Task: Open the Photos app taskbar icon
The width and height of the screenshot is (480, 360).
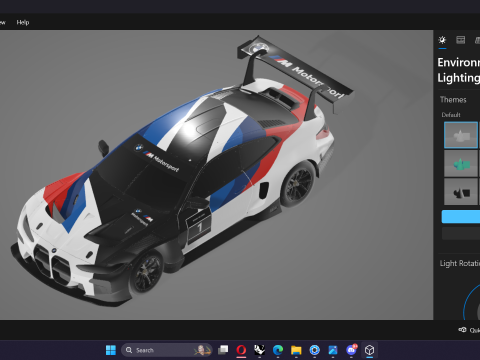Action: coord(333,350)
